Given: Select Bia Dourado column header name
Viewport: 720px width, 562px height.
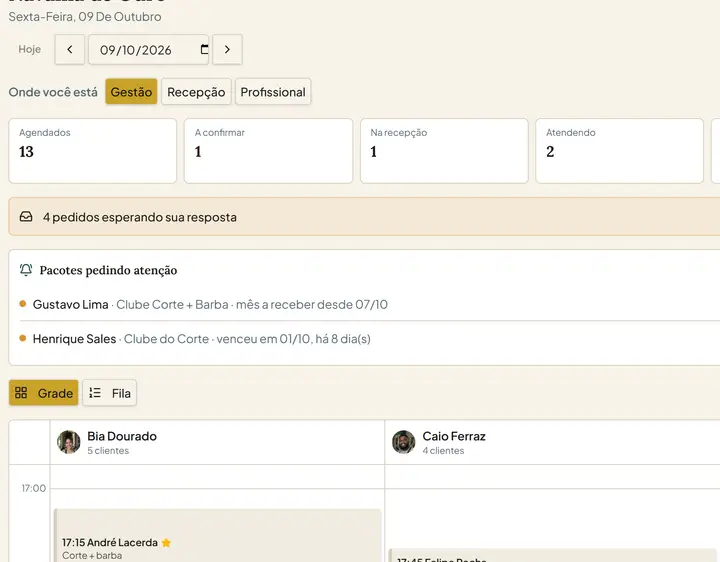Looking at the screenshot, I should (122, 436).
